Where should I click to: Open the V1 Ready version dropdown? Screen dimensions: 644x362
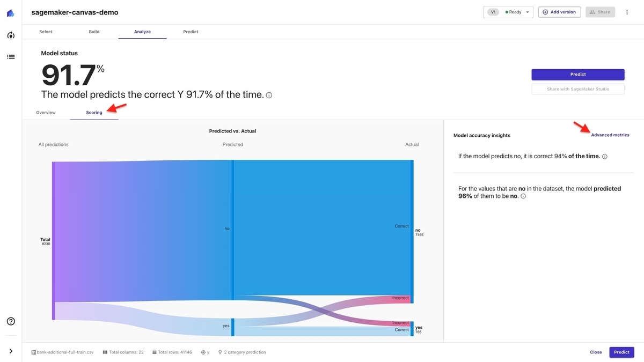point(508,12)
